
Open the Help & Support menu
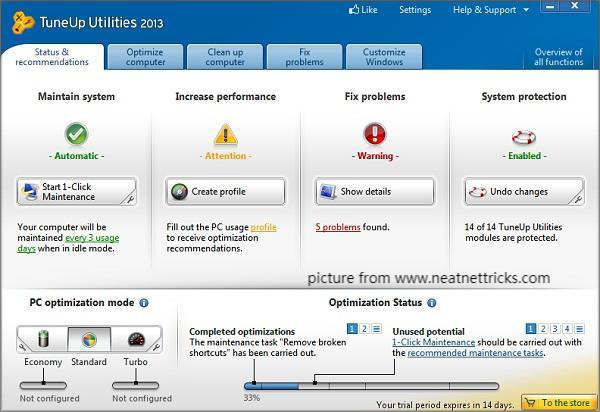click(484, 10)
